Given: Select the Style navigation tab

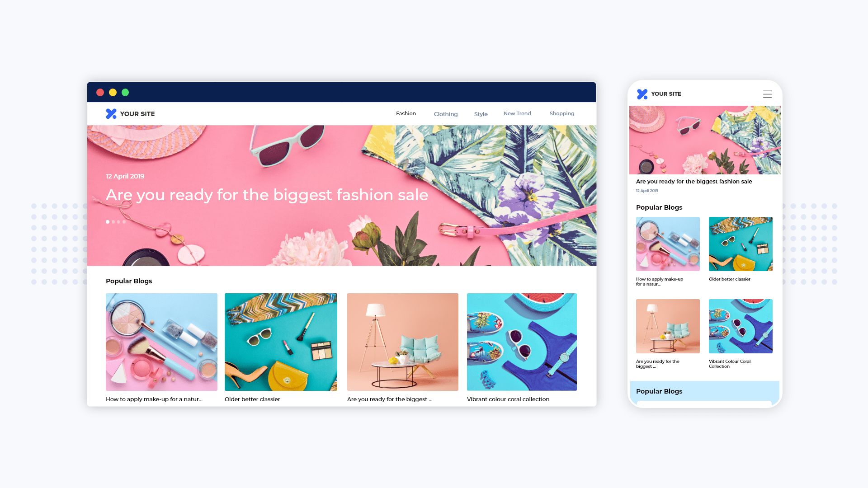Looking at the screenshot, I should 481,114.
